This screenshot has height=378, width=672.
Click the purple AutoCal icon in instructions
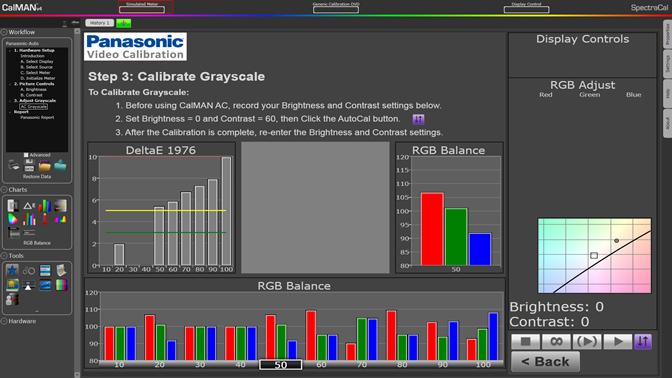[418, 119]
